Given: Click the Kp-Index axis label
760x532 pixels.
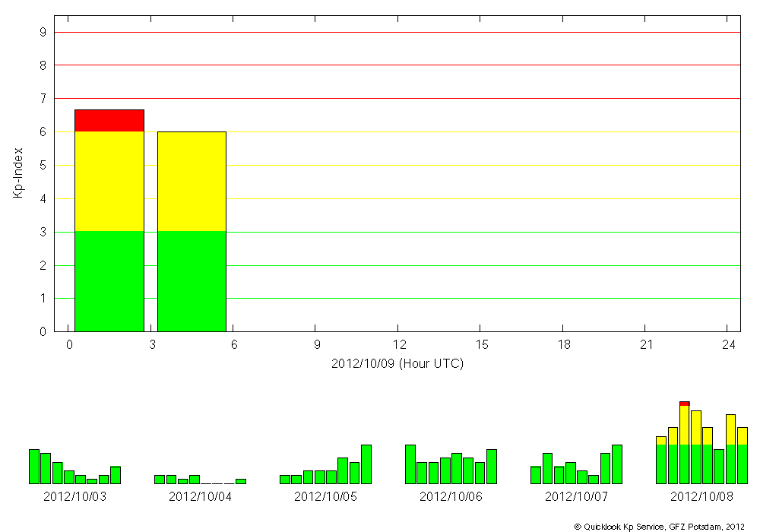Looking at the screenshot, I should (x=18, y=173).
